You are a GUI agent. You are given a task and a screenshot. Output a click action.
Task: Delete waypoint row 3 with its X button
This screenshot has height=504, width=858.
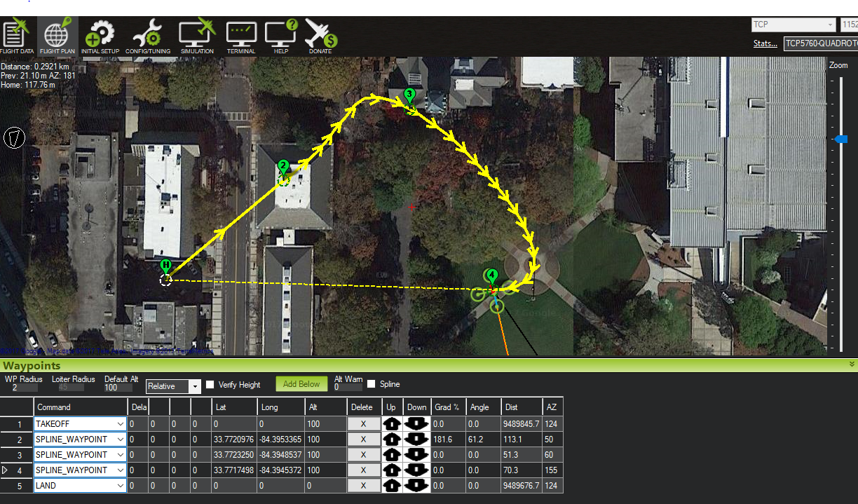[364, 454]
